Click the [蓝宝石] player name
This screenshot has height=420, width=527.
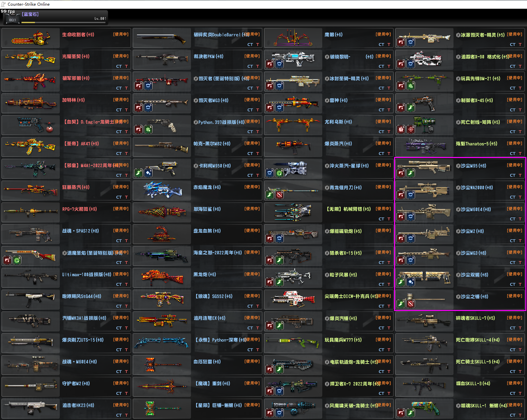(x=30, y=14)
